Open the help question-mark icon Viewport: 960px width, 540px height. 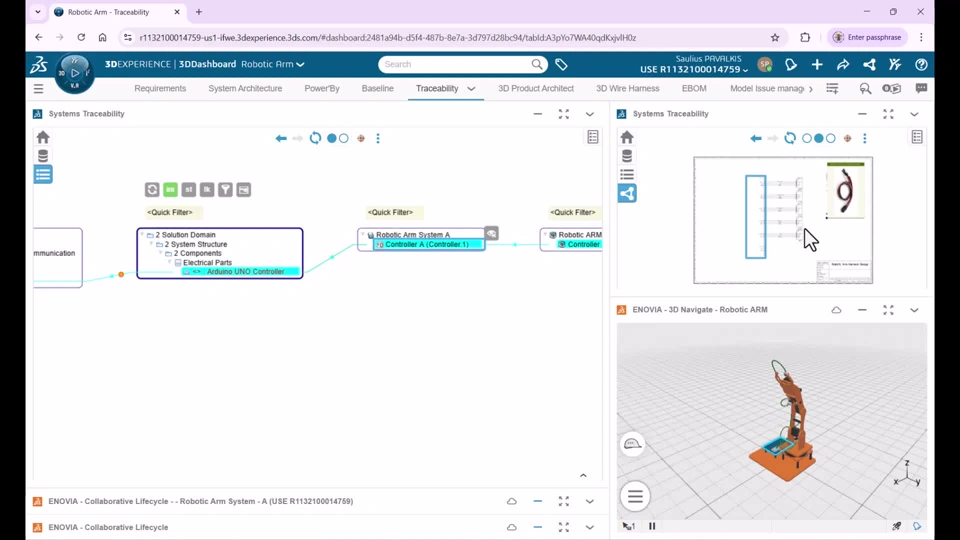tap(921, 64)
